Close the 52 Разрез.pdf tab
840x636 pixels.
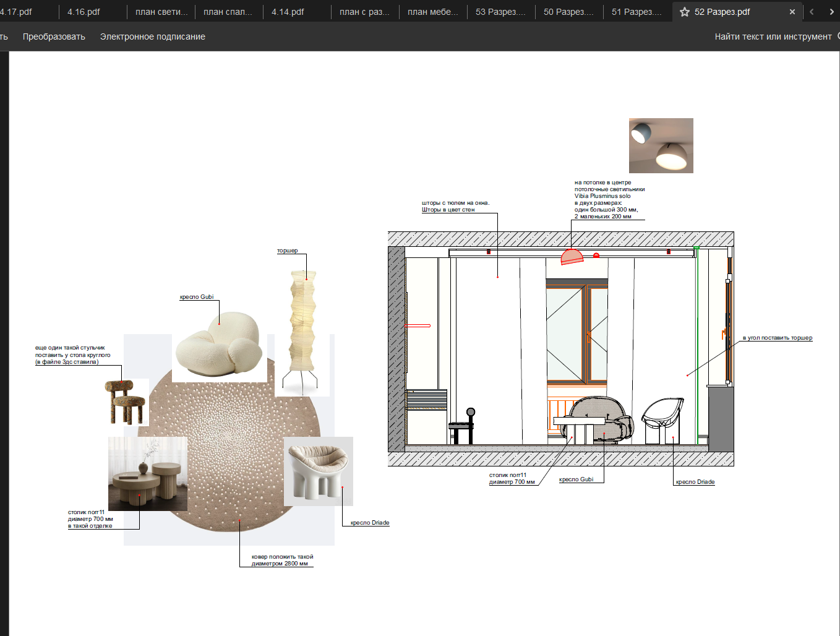point(792,12)
